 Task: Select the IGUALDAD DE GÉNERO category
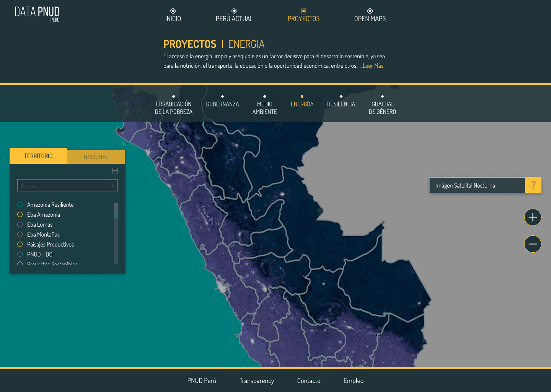382,108
